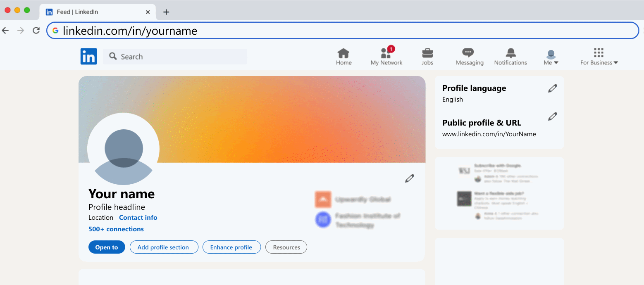Open My Network with notification badge
Image resolution: width=644 pixels, height=285 pixels.
[x=386, y=57]
